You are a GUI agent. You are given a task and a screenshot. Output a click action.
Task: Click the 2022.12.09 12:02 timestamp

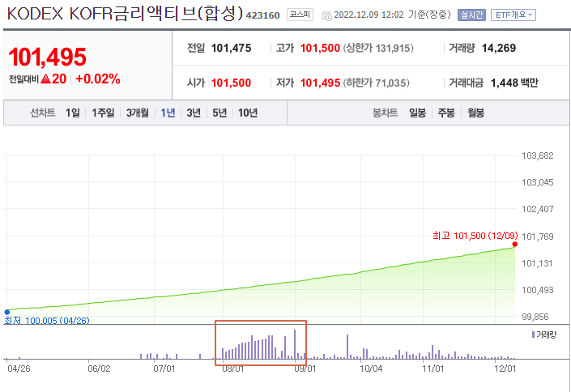tap(369, 15)
